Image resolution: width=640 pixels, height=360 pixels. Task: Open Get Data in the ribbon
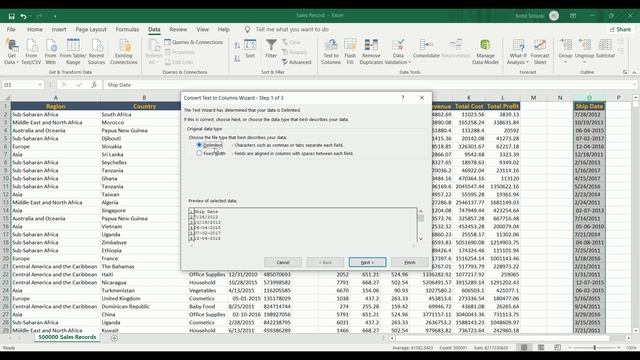click(12, 52)
